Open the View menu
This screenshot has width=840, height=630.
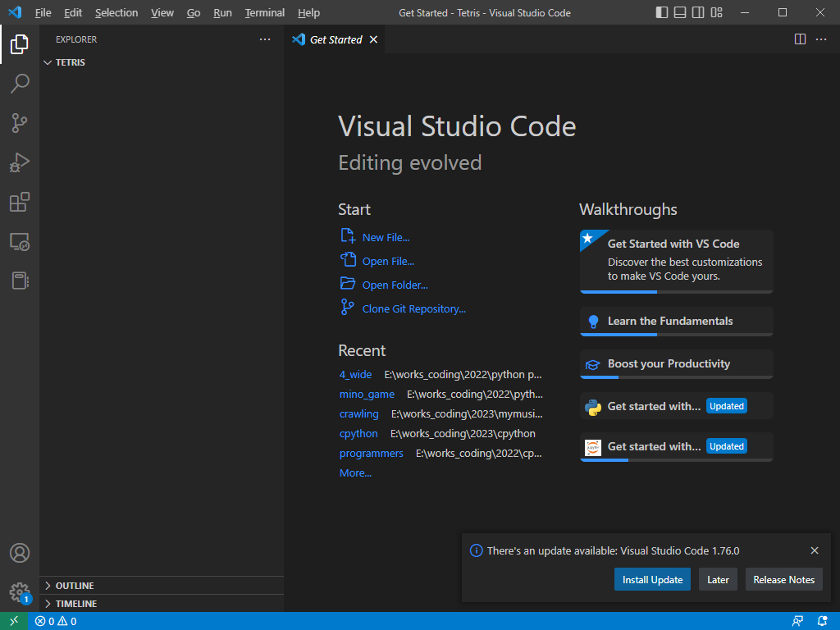tap(162, 12)
